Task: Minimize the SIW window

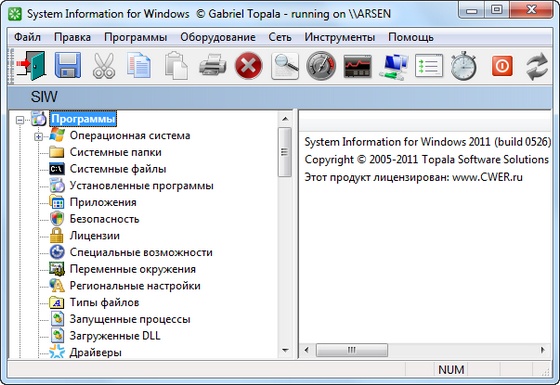Action: [472, 11]
